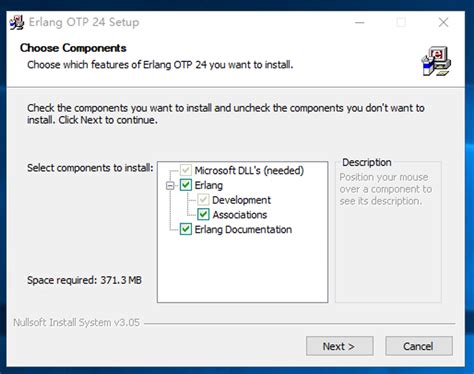Click the Erlang computer logo in header
The height and width of the screenshot is (374, 474).
tap(436, 61)
